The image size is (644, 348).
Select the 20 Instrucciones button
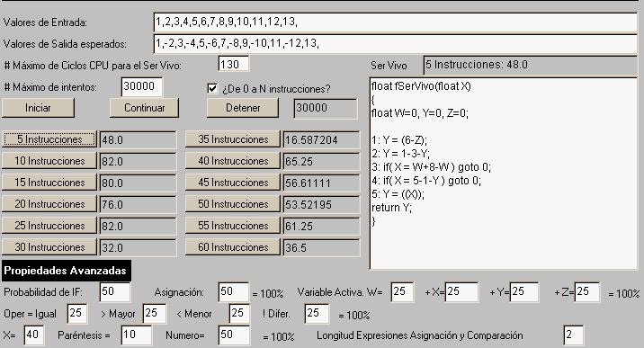[49, 204]
